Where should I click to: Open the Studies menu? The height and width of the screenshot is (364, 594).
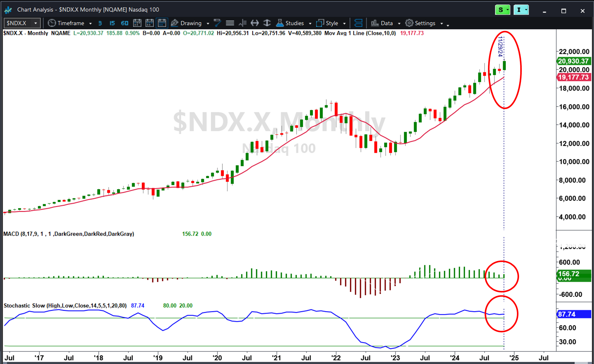click(294, 23)
